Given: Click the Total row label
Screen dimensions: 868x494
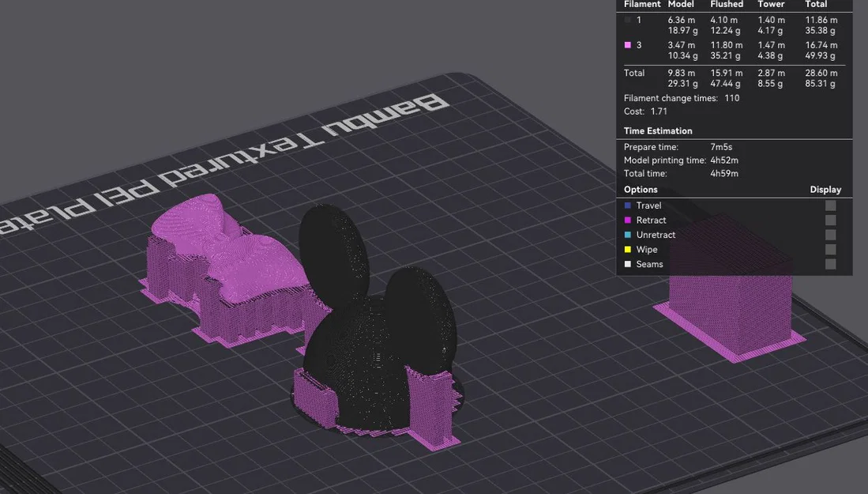Looking at the screenshot, I should [634, 73].
